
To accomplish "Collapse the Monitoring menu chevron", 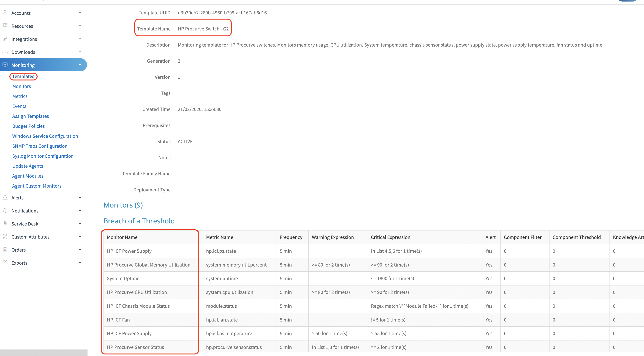I will tap(80, 65).
